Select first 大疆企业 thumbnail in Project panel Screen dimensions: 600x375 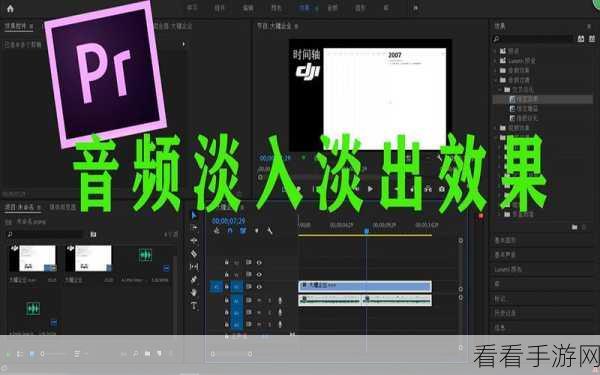(33, 258)
